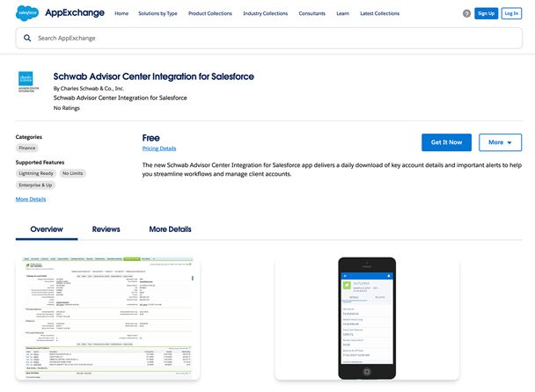Image resolution: width=535 pixels, height=392 pixels.
Task: Expand the More dropdown button
Action: point(500,142)
